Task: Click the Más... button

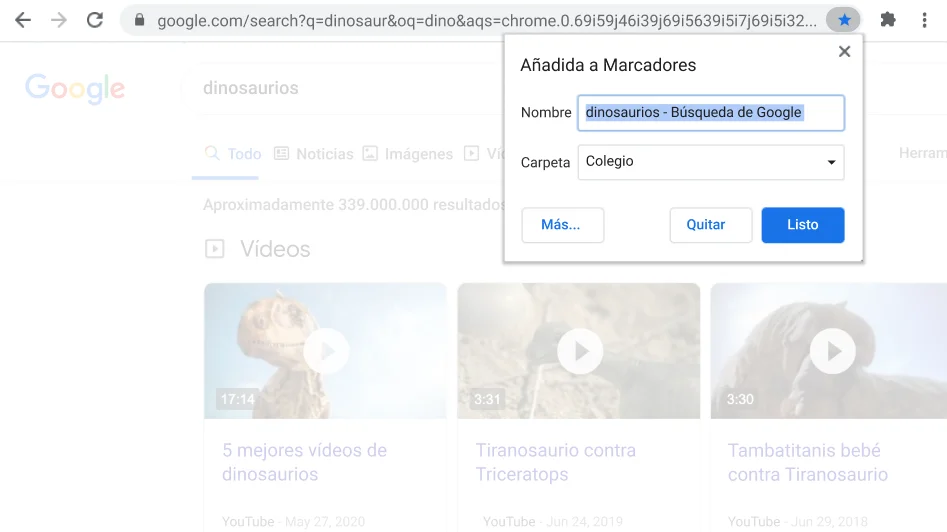Action: coord(562,225)
